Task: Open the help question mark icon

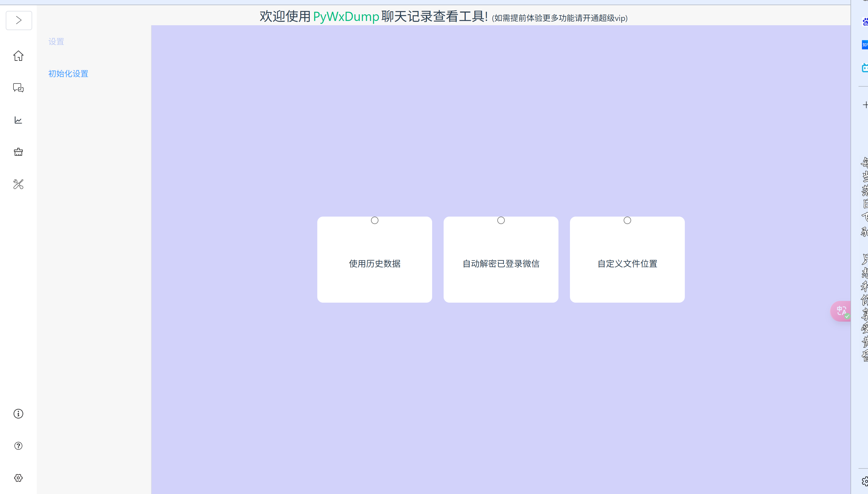Action: [18, 446]
